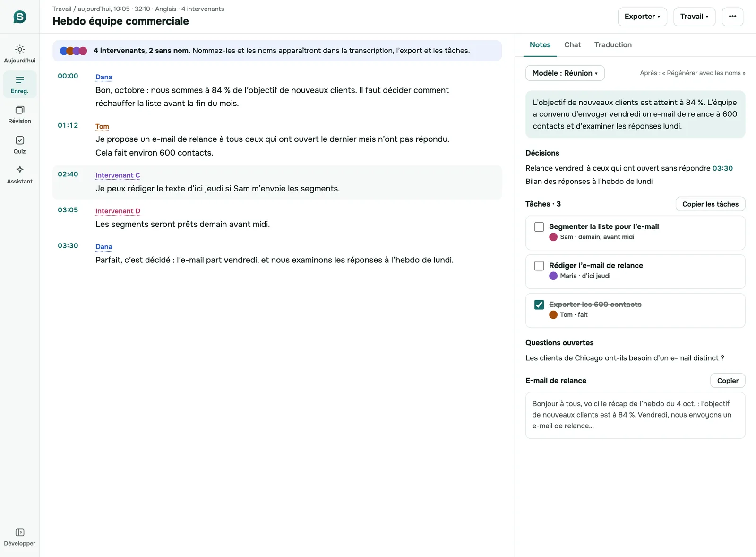The image size is (756, 557).
Task: Click the Dana speaker name at 00:00
Action: (x=104, y=77)
